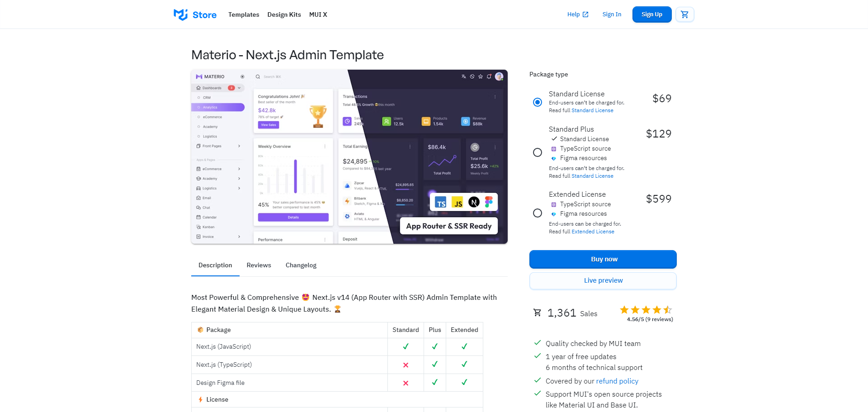Click the check icon beside Covered by our refund policy

pyautogui.click(x=538, y=380)
